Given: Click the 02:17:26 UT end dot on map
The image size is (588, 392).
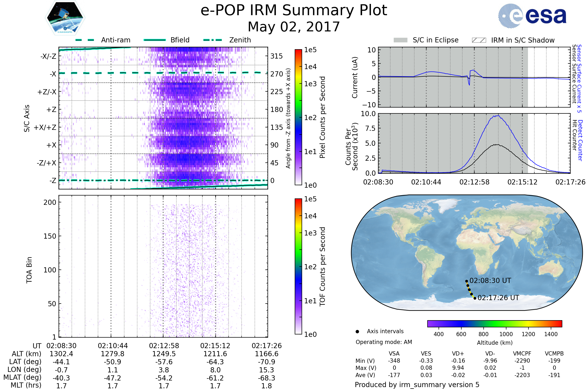Looking at the screenshot, I should point(475,298).
